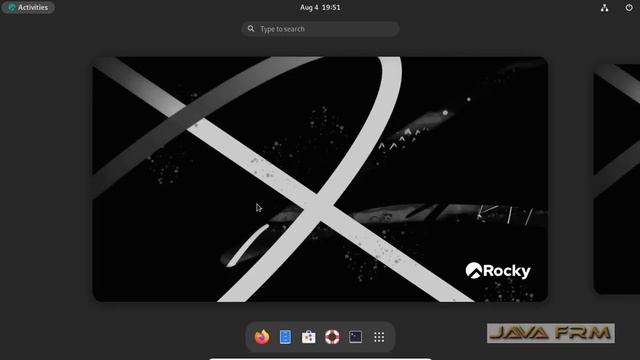
Task: Open the clock and calendar menu
Action: coord(320,7)
